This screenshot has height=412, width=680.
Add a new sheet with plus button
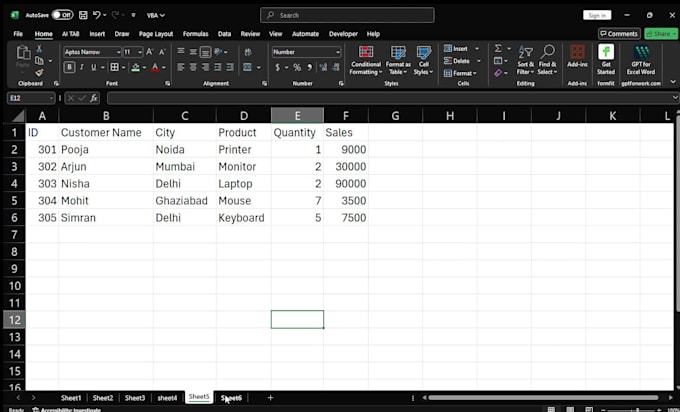pyautogui.click(x=270, y=398)
